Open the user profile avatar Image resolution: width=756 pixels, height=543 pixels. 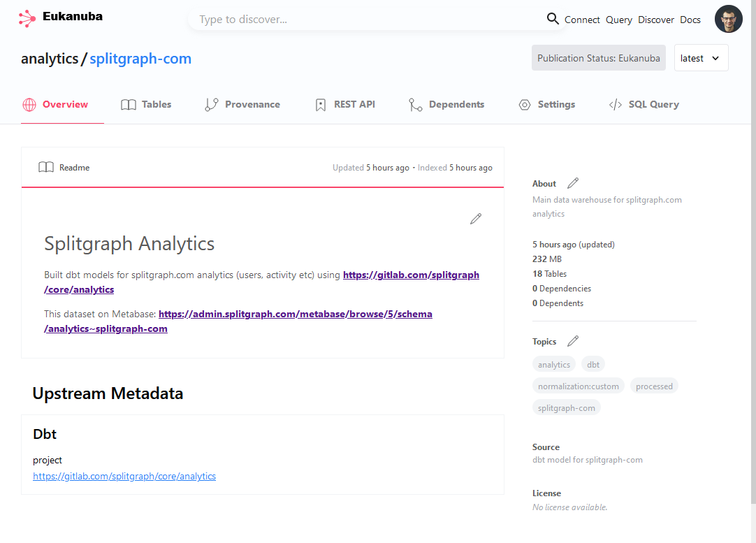[x=728, y=20]
